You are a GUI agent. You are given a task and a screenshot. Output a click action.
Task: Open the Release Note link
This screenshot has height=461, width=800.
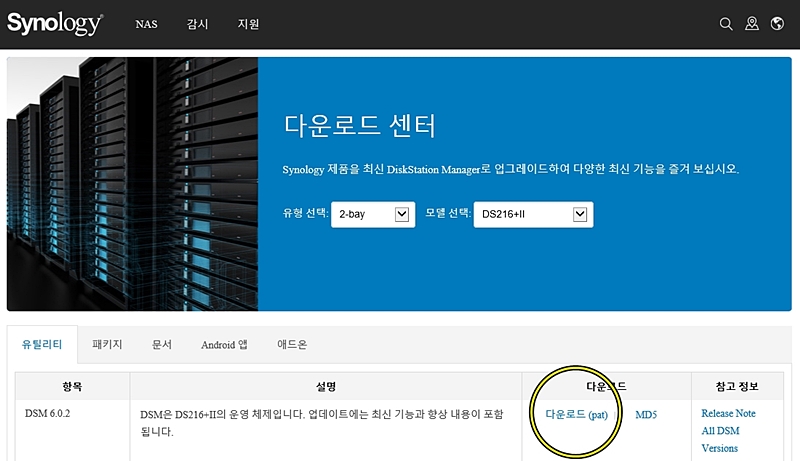(728, 413)
